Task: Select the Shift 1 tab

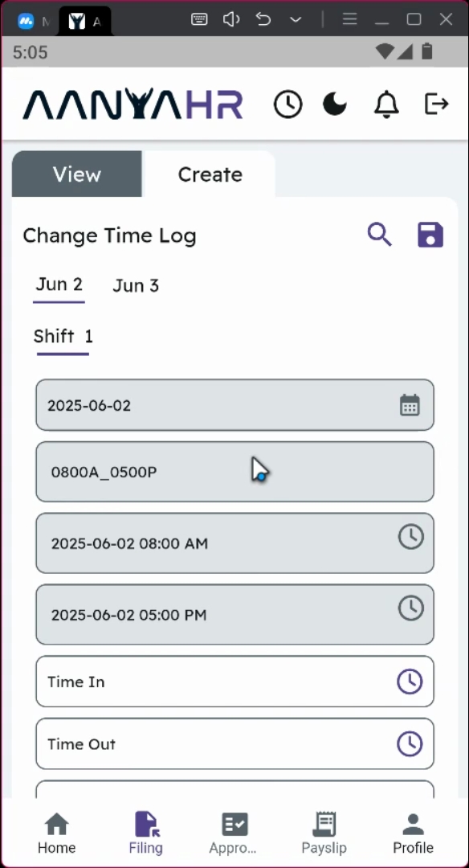Action: (x=63, y=337)
